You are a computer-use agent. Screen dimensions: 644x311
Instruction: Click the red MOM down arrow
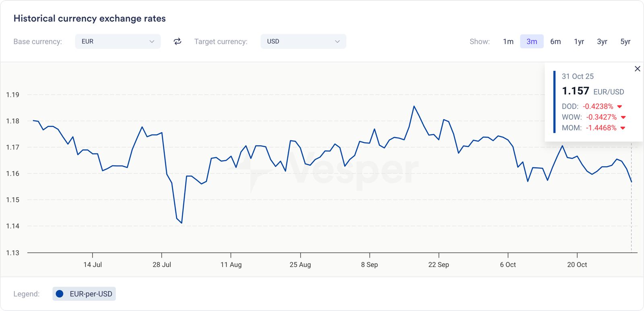coord(623,128)
